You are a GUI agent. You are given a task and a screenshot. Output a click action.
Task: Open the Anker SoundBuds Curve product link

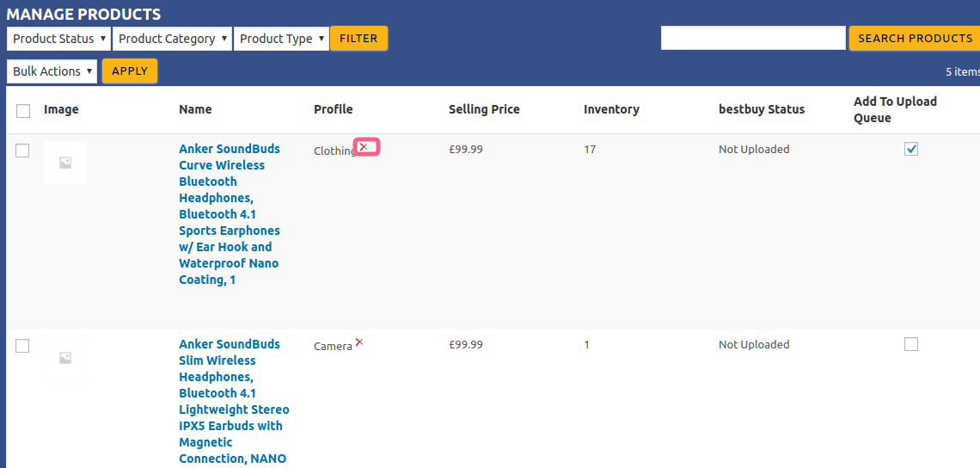pos(230,214)
